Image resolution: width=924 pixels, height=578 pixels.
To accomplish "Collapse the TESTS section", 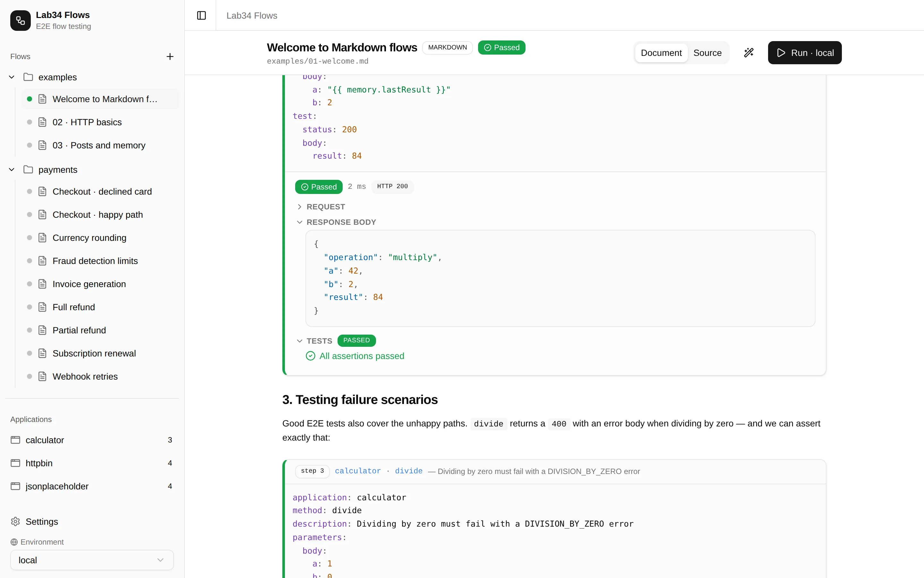I will (x=315, y=341).
